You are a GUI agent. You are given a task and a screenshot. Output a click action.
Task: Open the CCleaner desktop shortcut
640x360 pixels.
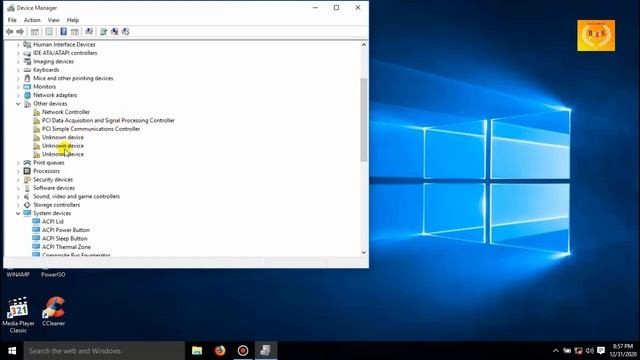click(54, 311)
